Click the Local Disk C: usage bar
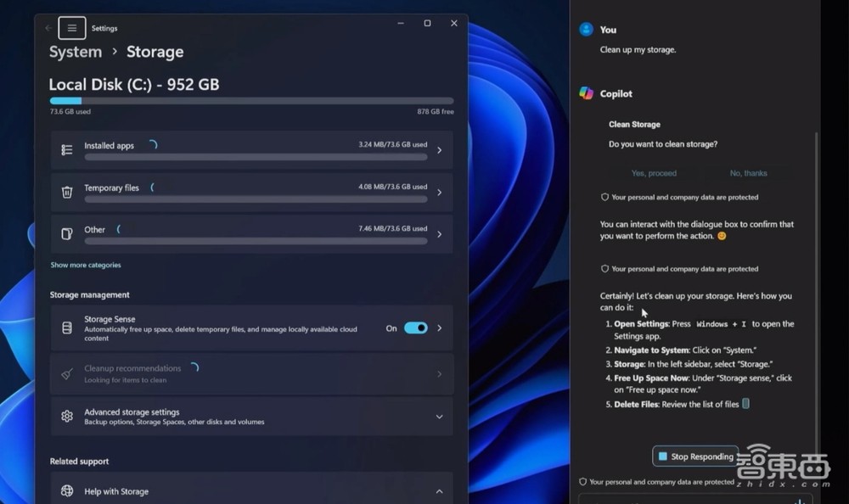The width and height of the screenshot is (849, 504). coord(251,101)
